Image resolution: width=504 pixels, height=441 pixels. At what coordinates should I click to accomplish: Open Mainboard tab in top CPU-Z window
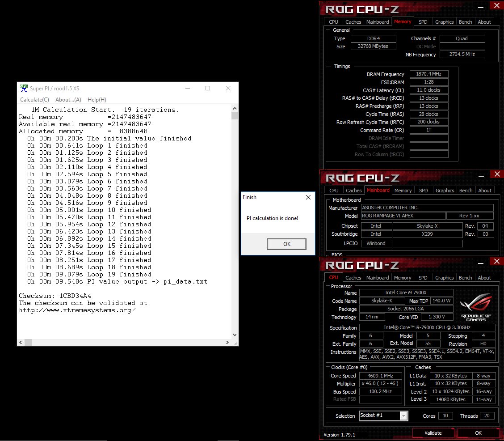(x=378, y=22)
